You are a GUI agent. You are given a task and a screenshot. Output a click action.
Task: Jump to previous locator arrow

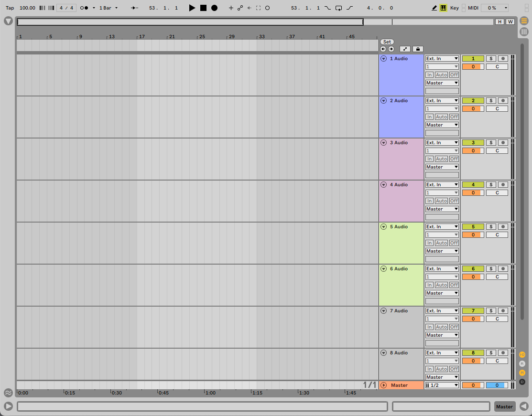(383, 49)
